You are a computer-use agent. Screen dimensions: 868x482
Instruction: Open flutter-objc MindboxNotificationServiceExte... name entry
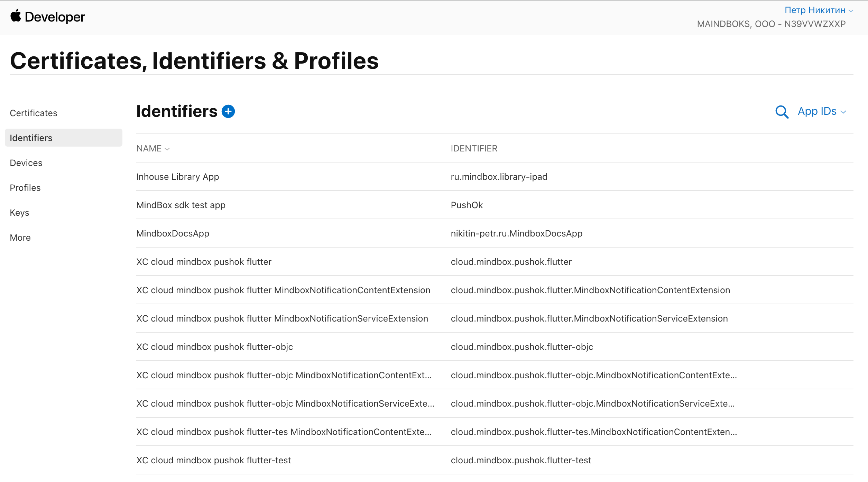coord(285,404)
